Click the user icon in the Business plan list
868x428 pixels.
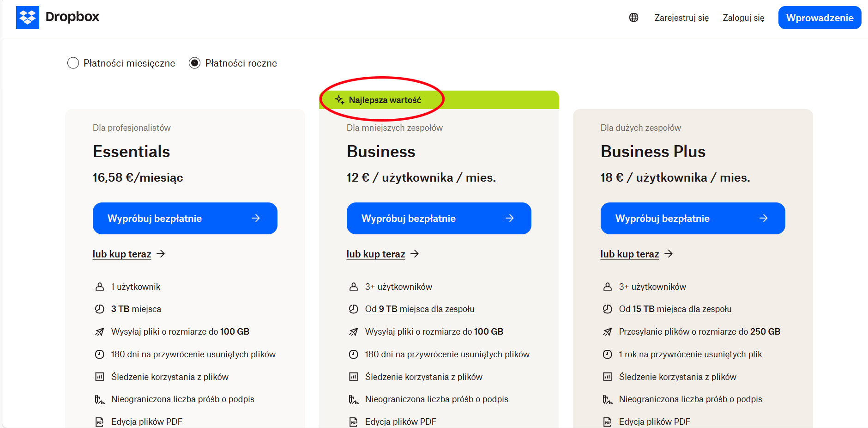pyautogui.click(x=354, y=287)
